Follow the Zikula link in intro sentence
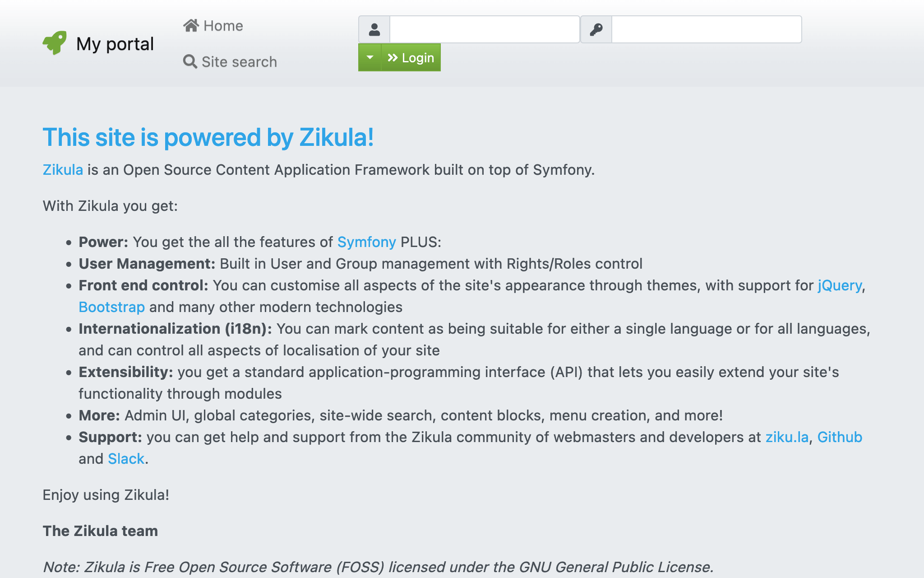Viewport: 924px width, 578px height. coord(63,170)
